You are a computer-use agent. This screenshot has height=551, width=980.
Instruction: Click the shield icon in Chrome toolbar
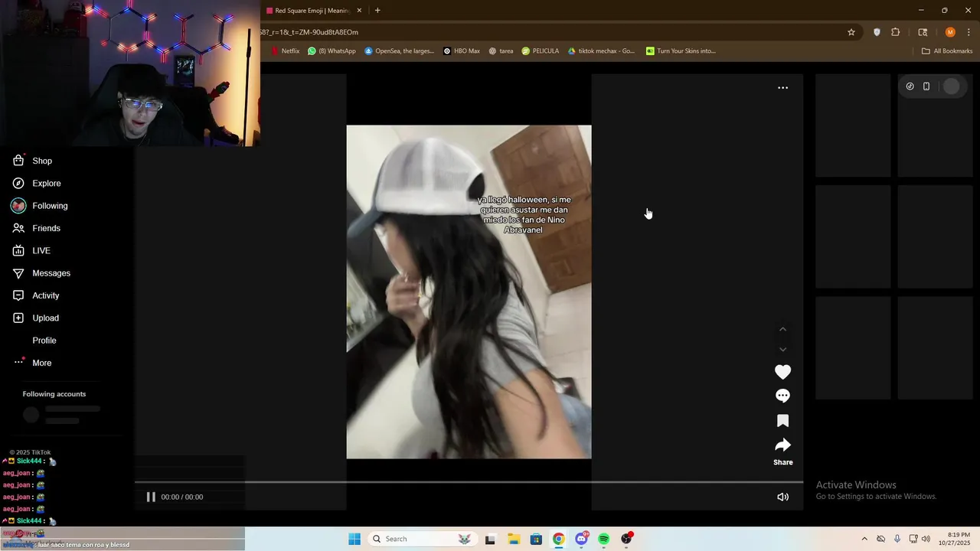(877, 32)
